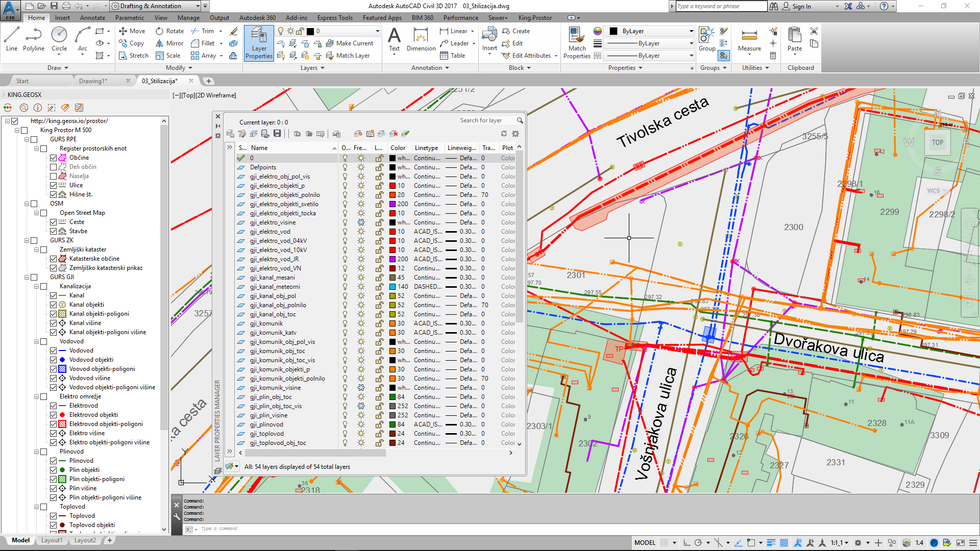Open the Insert ribbon tab
This screenshot has height=551, width=980.
pos(62,18)
